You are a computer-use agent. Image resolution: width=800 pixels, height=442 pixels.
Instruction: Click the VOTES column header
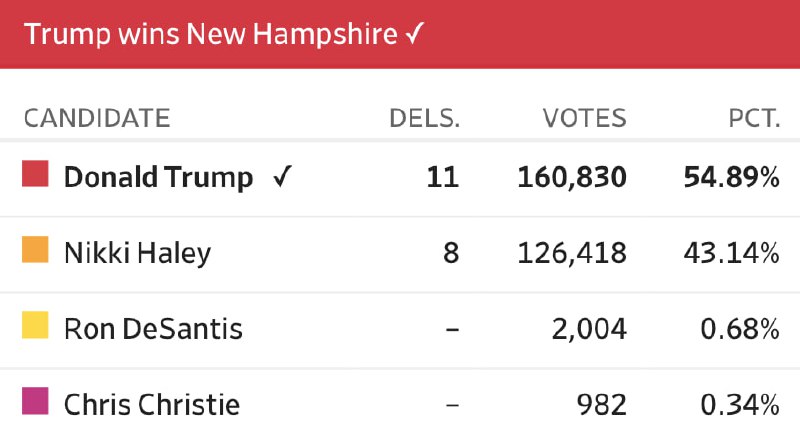(x=584, y=118)
